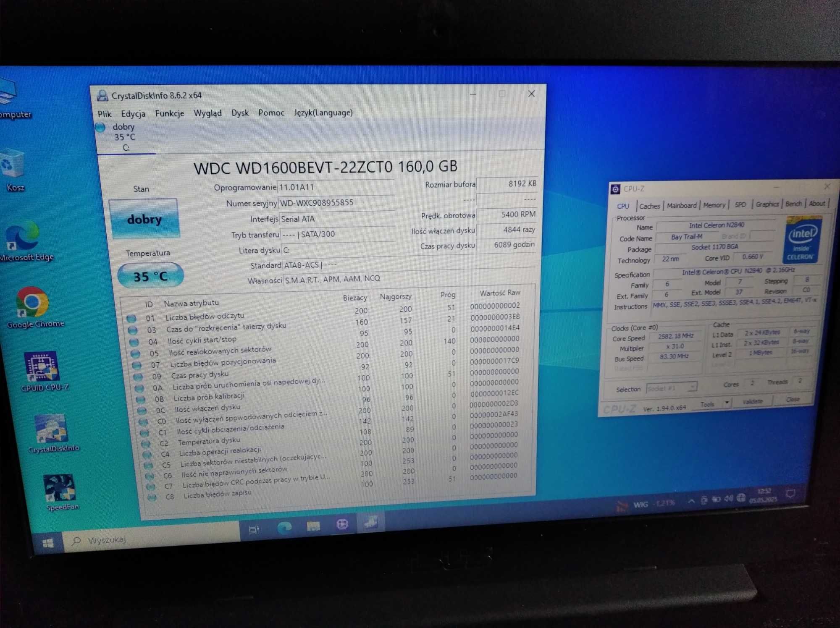Open the Selection Socket #1 dropdown
This screenshot has height=628, width=840.
pos(671,388)
